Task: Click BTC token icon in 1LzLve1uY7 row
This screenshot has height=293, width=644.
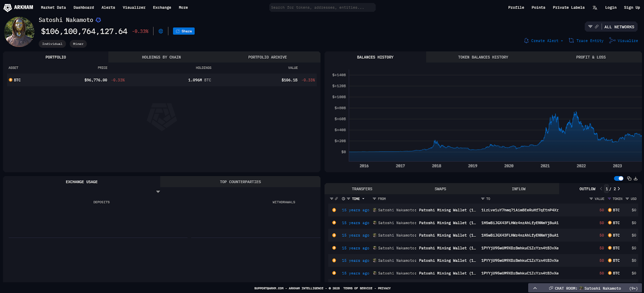Action: pos(610,210)
